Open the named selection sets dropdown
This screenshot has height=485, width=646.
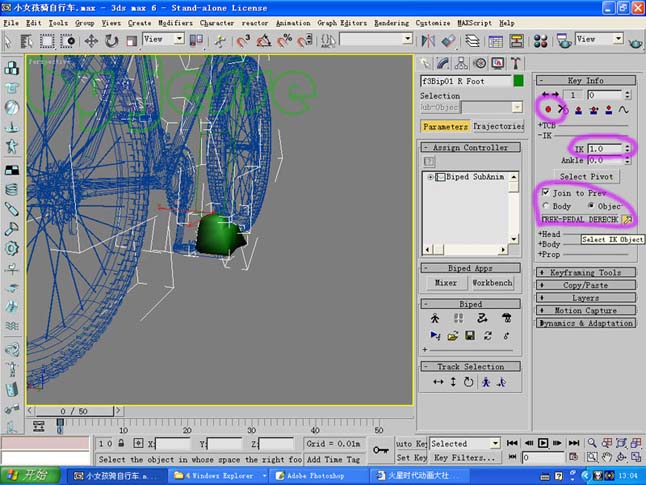(376, 39)
